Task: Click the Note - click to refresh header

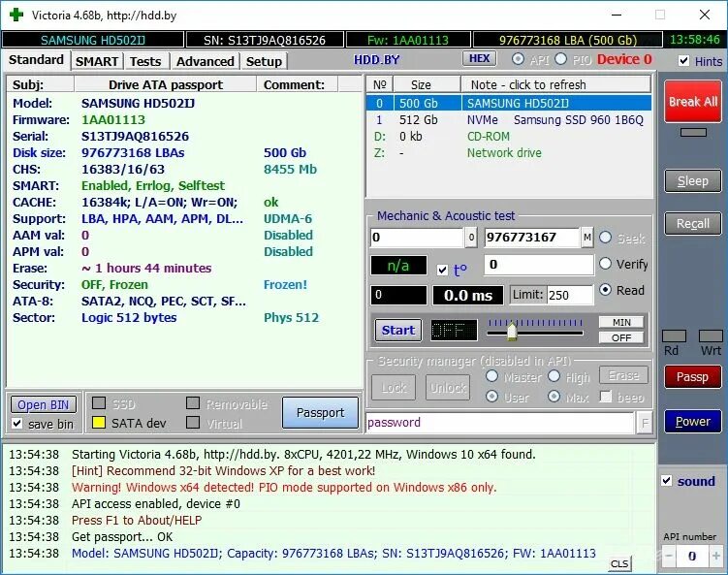Action: (555, 84)
